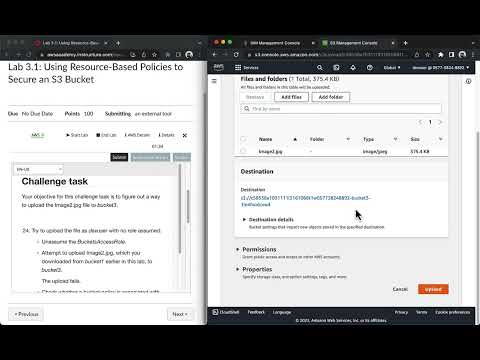Close the S3 Management Console tab
The image size is (480, 360).
(x=393, y=43)
